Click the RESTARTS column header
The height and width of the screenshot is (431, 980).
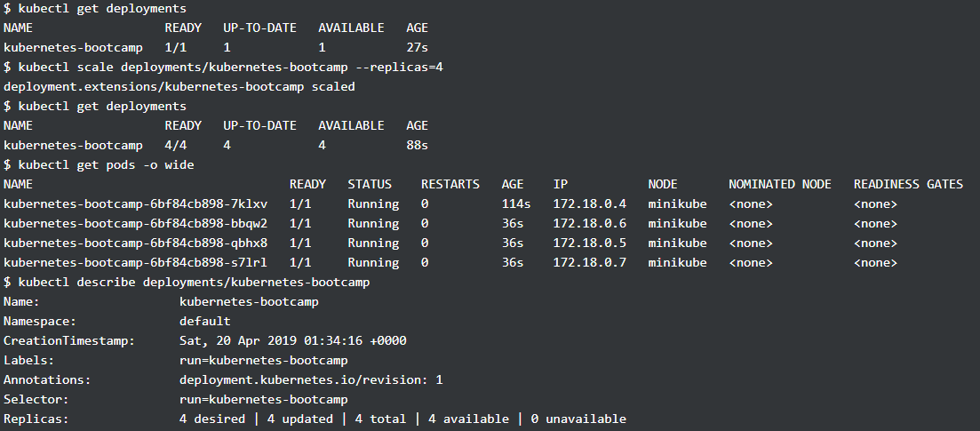click(450, 184)
